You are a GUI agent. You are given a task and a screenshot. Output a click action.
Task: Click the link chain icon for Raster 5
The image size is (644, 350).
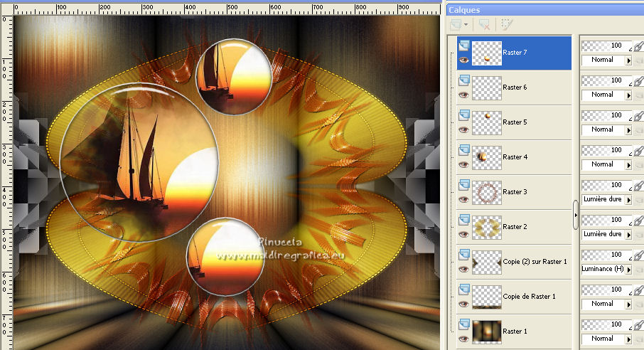pos(638,117)
